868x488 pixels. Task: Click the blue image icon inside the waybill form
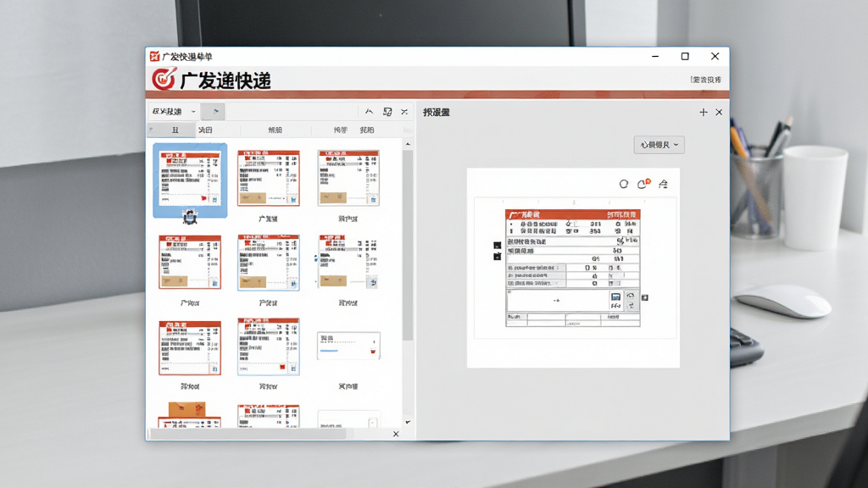point(615,297)
